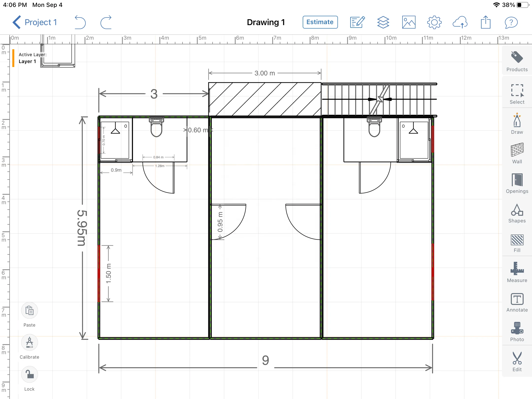Tap the Photo camera tool
This screenshot has width=532, height=399.
pos(517,332)
